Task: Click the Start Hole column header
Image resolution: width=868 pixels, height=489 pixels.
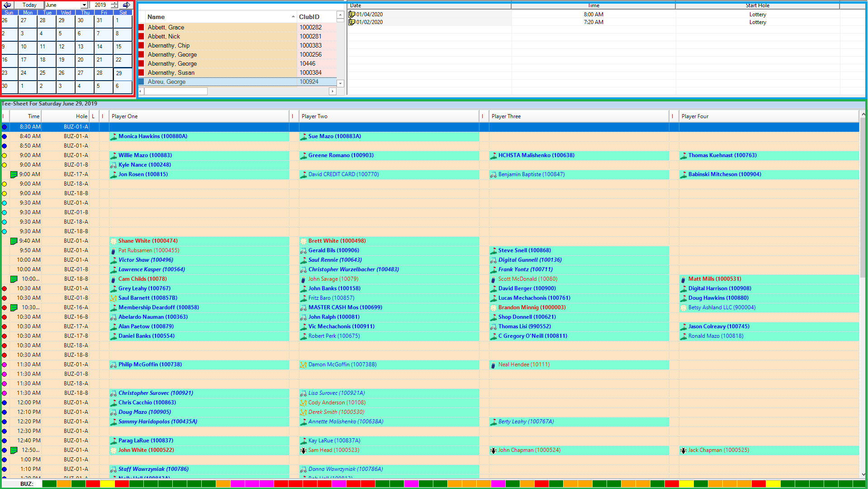Action: (x=757, y=5)
